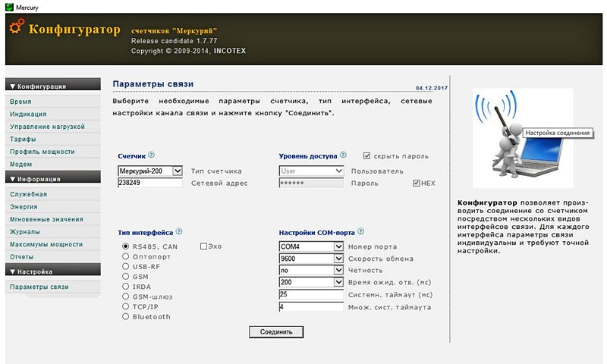
Task: Click the Систем. таймаут field 25
Action: click(311, 294)
